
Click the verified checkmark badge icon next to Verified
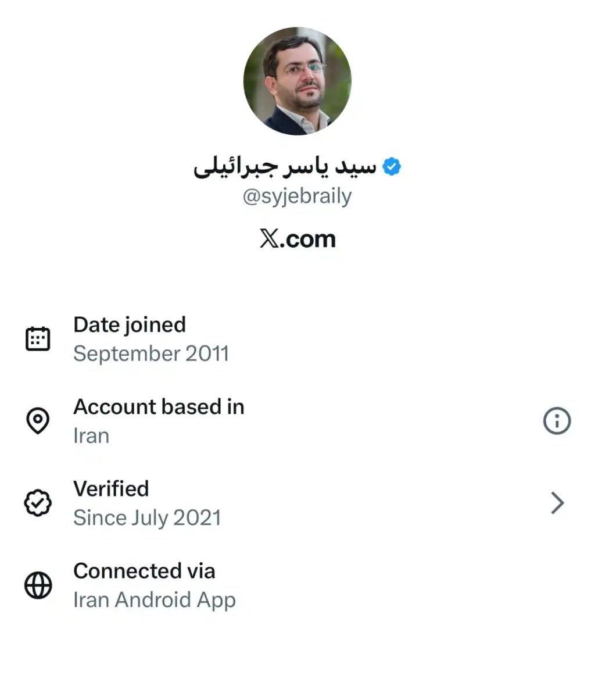coord(37,503)
